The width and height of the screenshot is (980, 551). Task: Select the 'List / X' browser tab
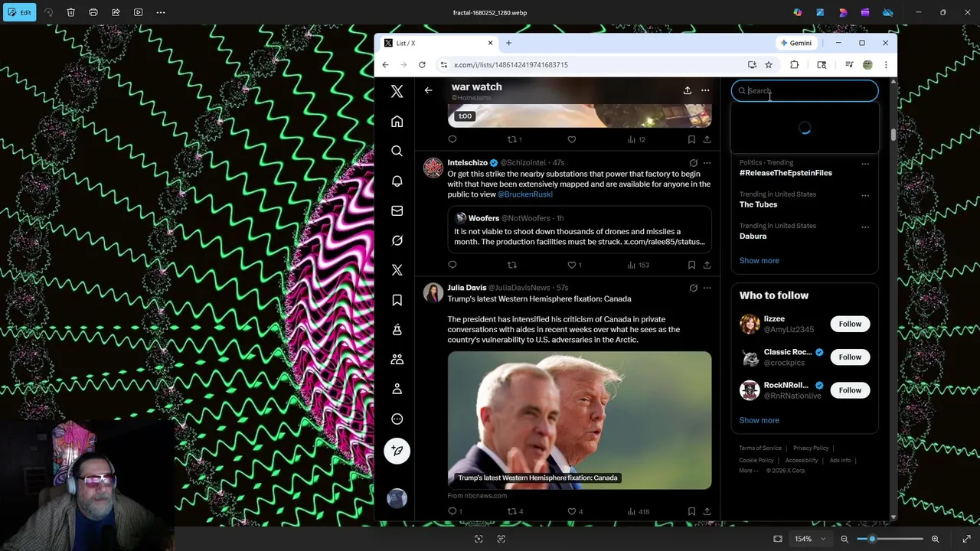pyautogui.click(x=438, y=43)
